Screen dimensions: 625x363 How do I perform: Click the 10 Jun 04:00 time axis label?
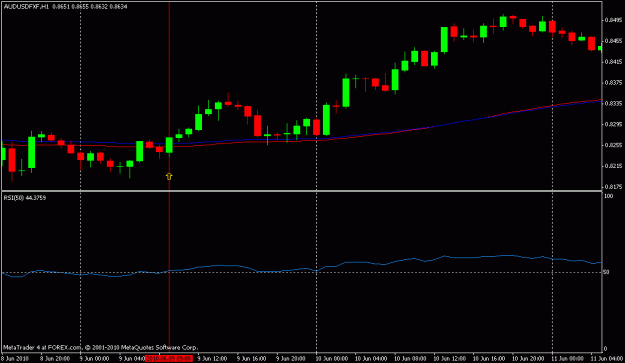(371, 359)
